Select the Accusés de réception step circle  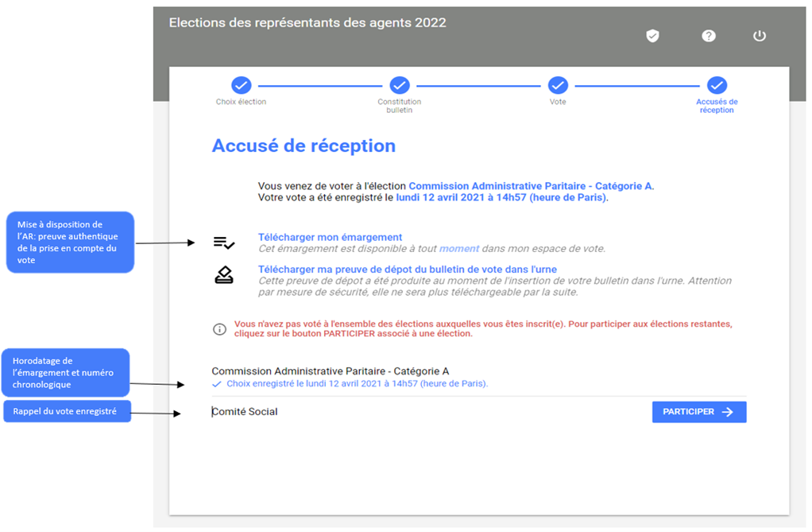(717, 85)
